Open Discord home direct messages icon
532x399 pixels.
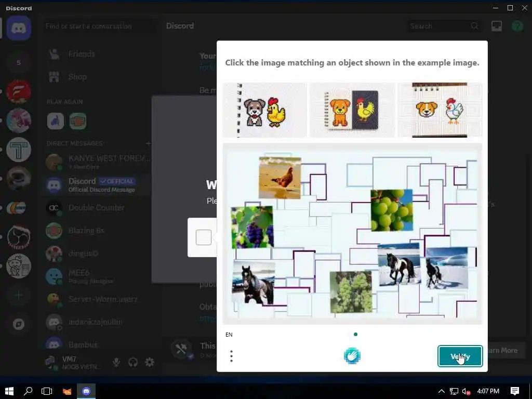[19, 28]
